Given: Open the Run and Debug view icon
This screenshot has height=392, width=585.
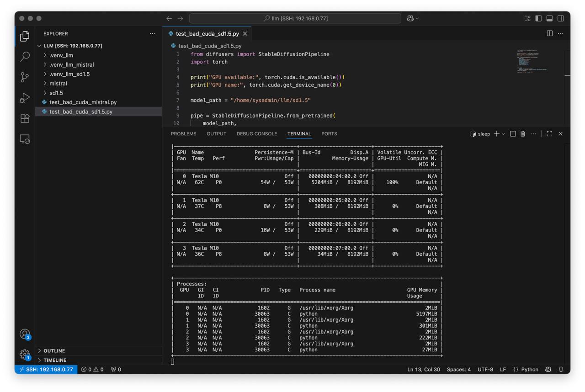Looking at the screenshot, I should point(25,98).
